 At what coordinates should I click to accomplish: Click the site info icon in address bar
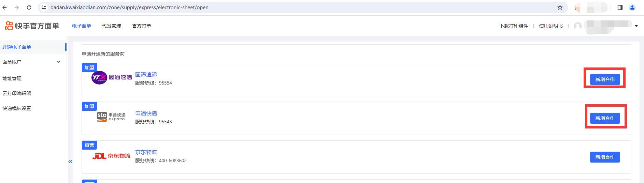(44, 7)
